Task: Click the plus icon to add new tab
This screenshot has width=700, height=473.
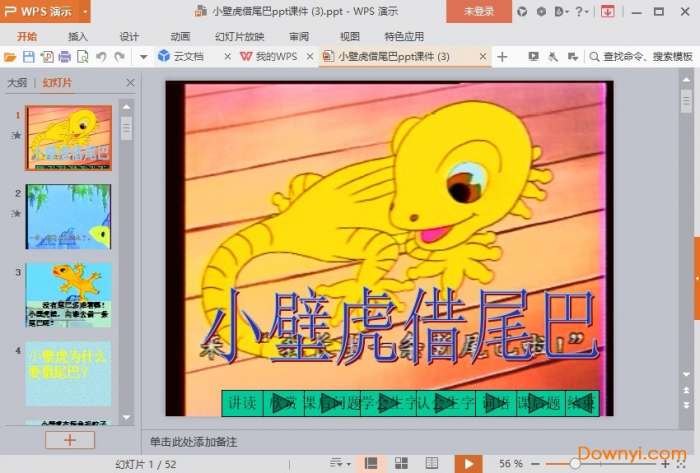Action: (x=502, y=57)
